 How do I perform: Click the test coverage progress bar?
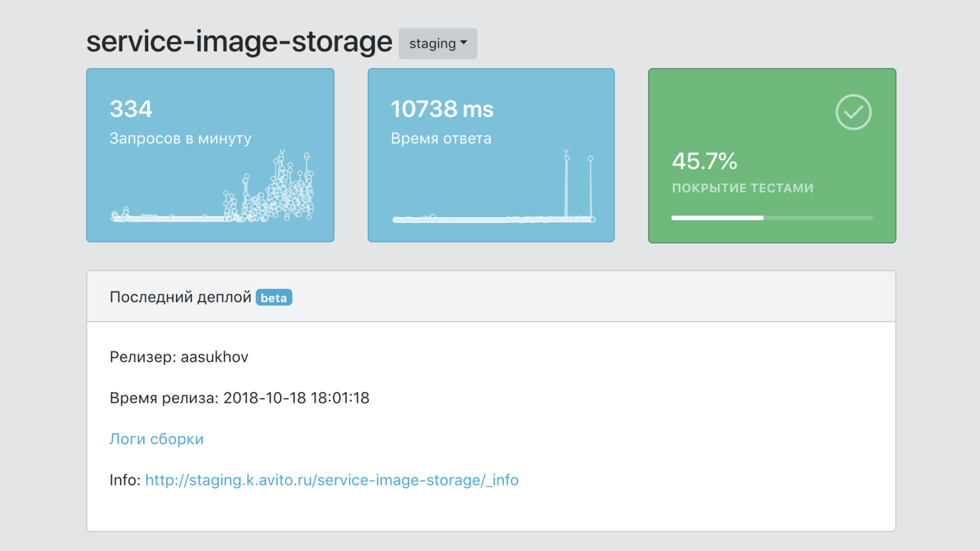click(x=772, y=218)
